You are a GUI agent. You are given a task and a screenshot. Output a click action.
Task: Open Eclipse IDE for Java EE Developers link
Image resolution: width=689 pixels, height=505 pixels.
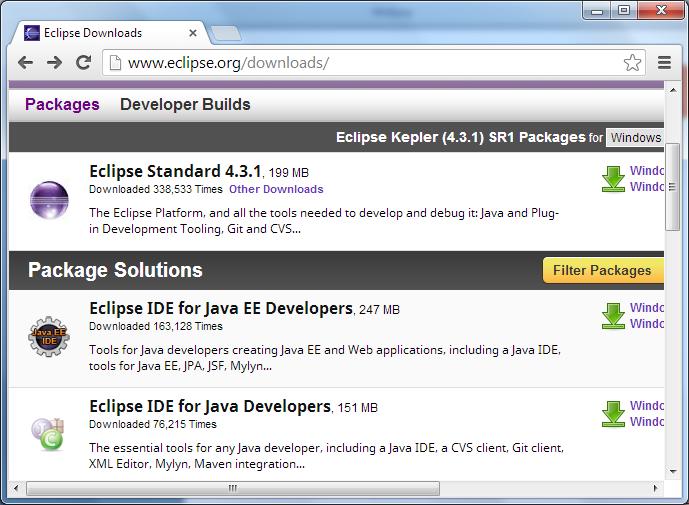pyautogui.click(x=221, y=309)
